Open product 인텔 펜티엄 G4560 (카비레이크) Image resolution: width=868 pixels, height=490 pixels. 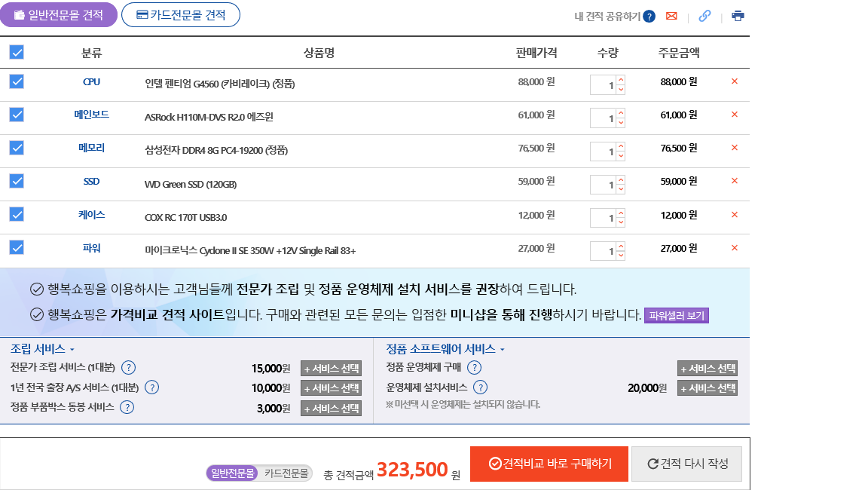(220, 84)
